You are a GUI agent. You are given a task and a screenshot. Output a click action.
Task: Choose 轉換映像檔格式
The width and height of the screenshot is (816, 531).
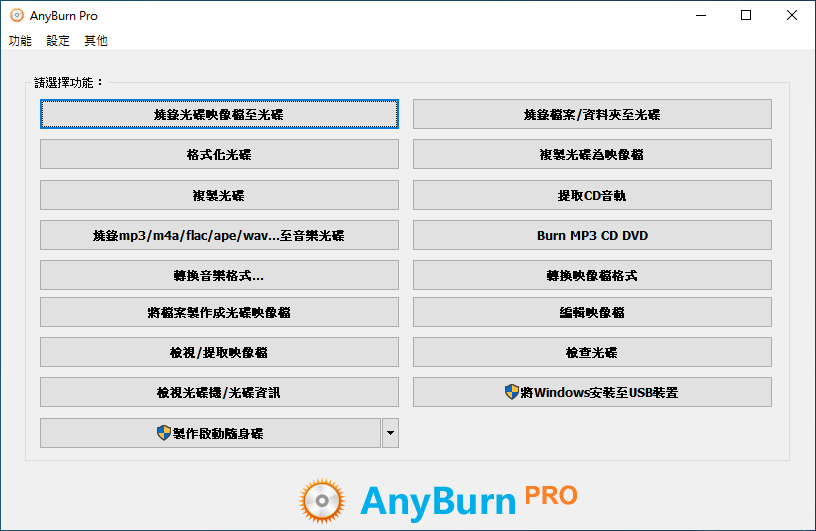coord(592,275)
